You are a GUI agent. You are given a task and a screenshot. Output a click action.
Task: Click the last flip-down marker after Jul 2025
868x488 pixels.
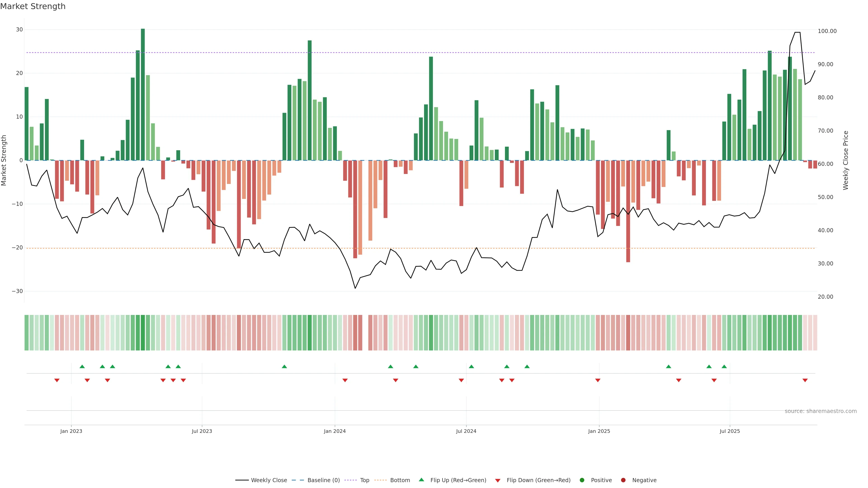pyautogui.click(x=805, y=380)
